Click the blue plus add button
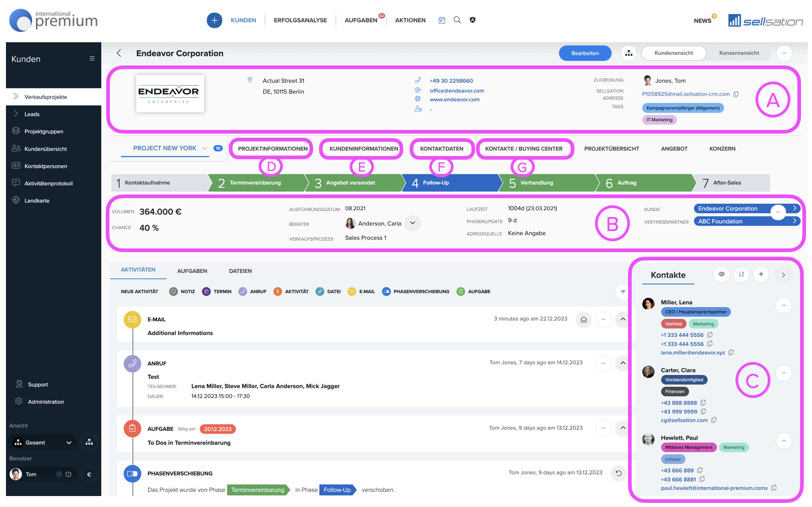Viewport: 812px width, 507px height. [x=214, y=20]
